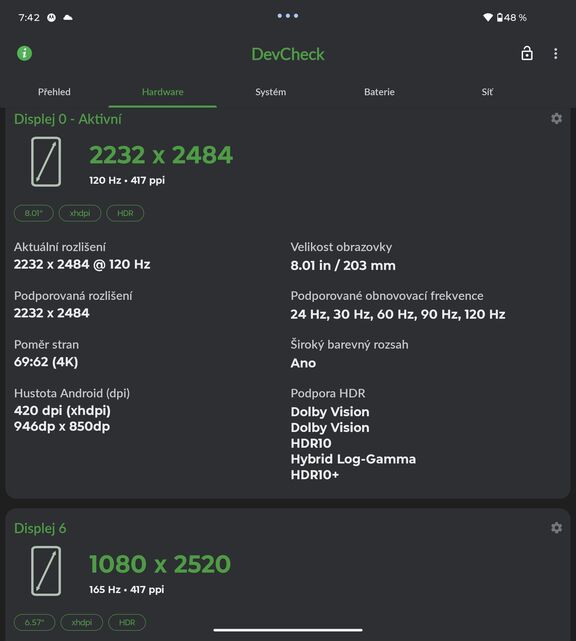The width and height of the screenshot is (576, 641).
Task: Select the Hardware tab
Action: pyautogui.click(x=162, y=92)
